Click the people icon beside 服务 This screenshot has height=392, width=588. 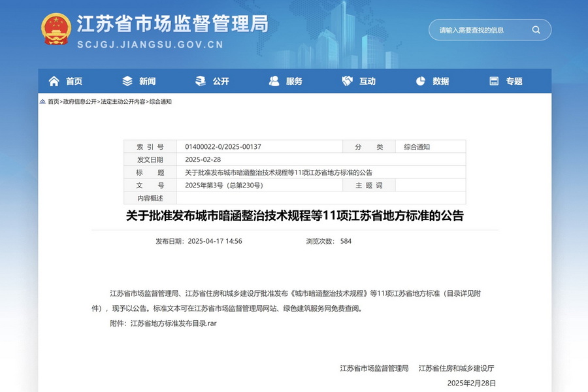pyautogui.click(x=274, y=81)
